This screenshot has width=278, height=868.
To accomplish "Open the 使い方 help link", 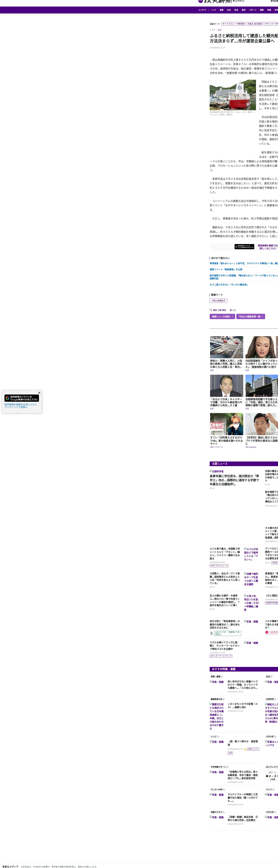I will click(233, 310).
